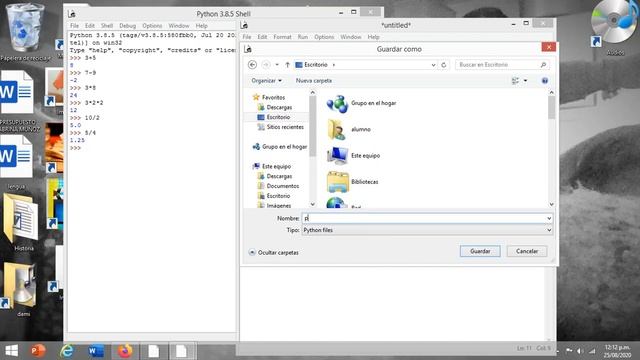Close the Guardar como dialog

pos(549,47)
